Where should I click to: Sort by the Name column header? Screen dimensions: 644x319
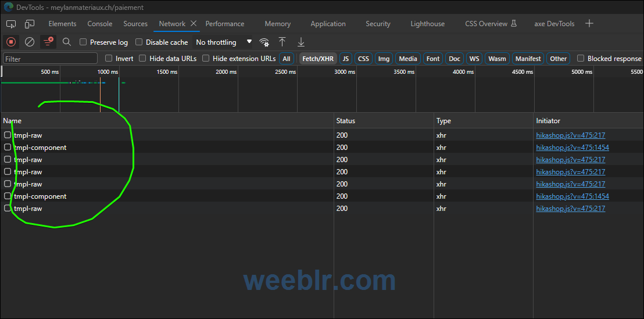pos(167,121)
